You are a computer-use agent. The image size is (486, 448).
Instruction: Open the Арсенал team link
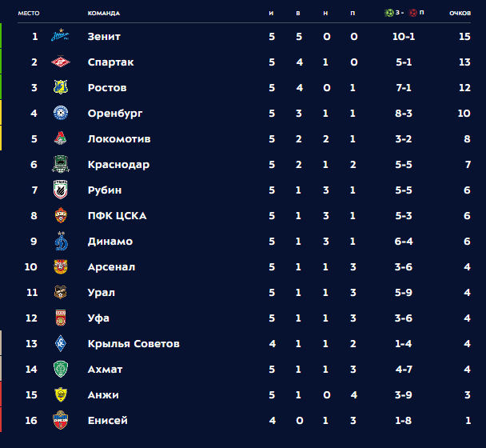(111, 267)
